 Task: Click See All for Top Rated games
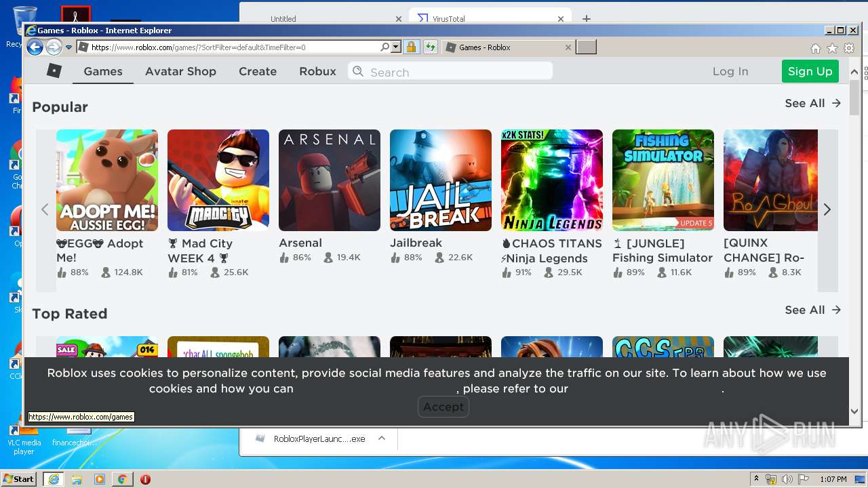812,310
